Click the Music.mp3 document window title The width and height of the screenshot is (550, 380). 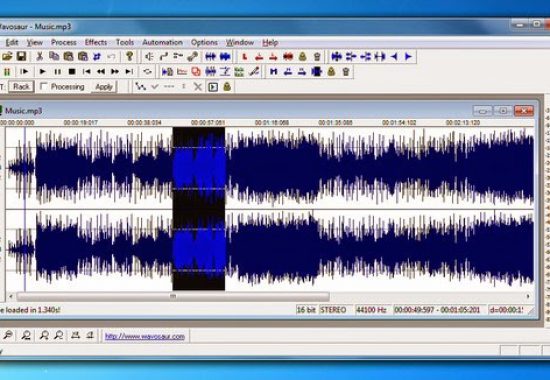(24, 111)
